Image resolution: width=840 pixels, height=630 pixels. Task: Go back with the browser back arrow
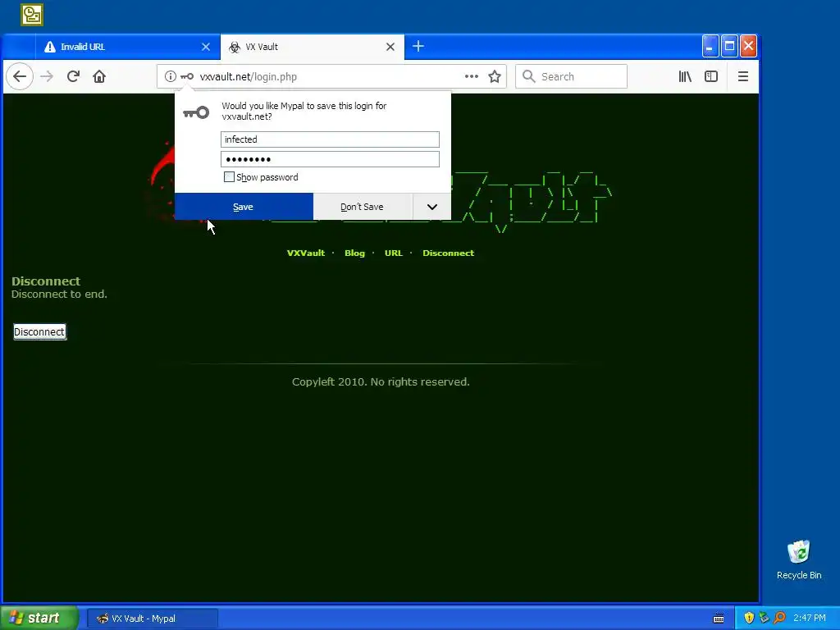20,76
